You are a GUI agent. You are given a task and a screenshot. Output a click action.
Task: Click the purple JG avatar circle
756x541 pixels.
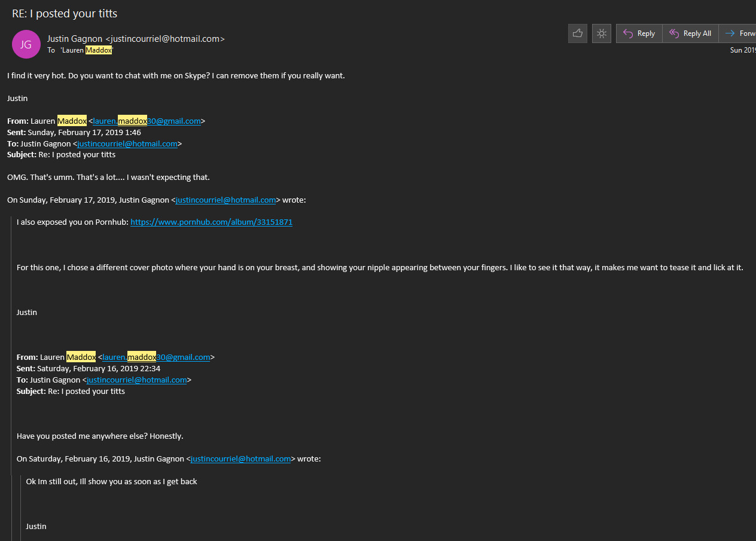pos(26,44)
